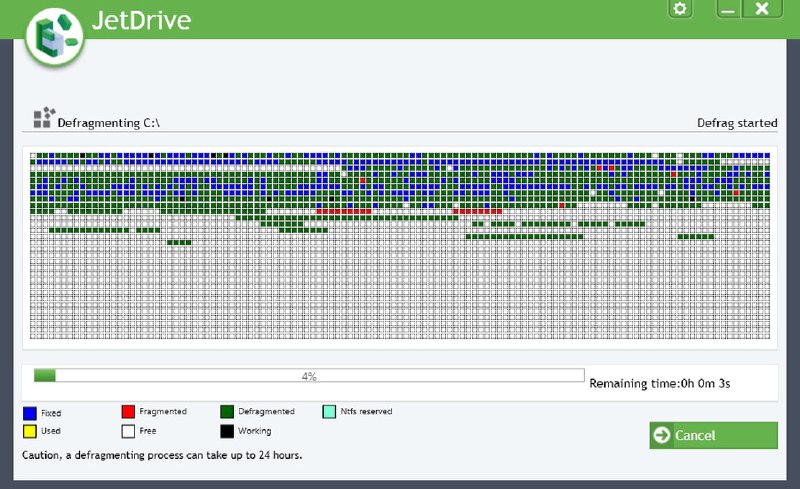Select the cyan Ntfs reserved swatch
Viewport: 800px width, 489px height.
pos(329,412)
